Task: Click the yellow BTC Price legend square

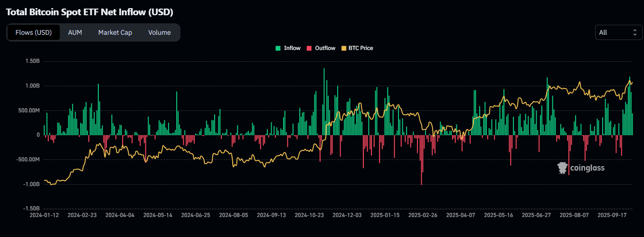Action: point(344,48)
